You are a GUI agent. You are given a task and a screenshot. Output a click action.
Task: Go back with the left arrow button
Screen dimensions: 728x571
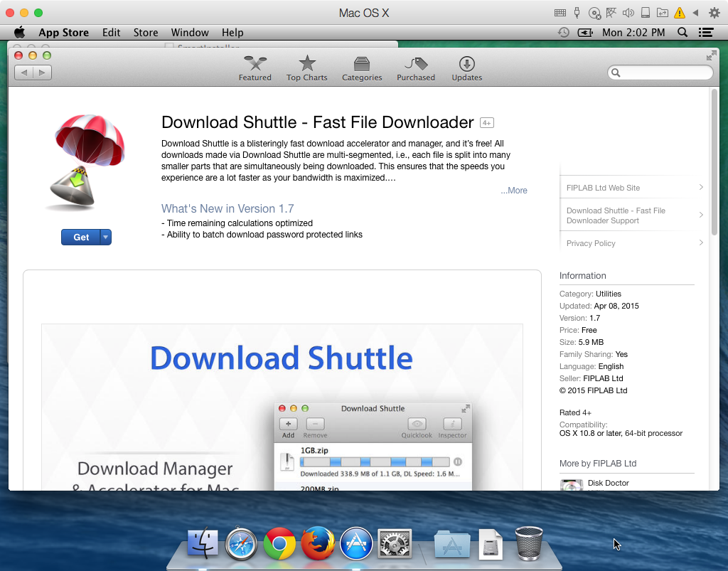tap(23, 73)
